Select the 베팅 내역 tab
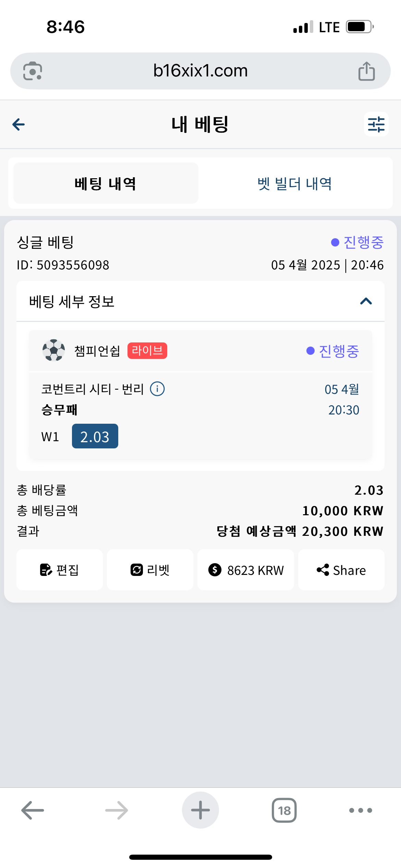 point(106,183)
